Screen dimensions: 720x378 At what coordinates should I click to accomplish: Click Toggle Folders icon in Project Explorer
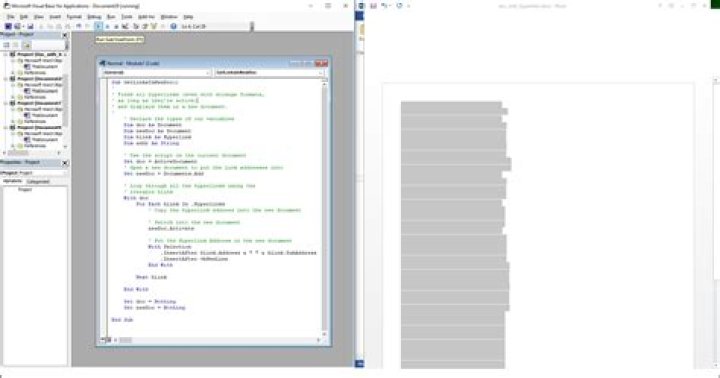click(x=27, y=45)
